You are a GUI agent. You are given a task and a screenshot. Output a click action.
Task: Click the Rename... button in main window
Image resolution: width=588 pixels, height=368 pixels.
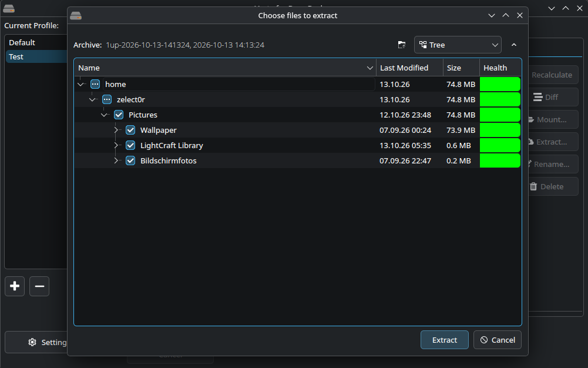553,164
